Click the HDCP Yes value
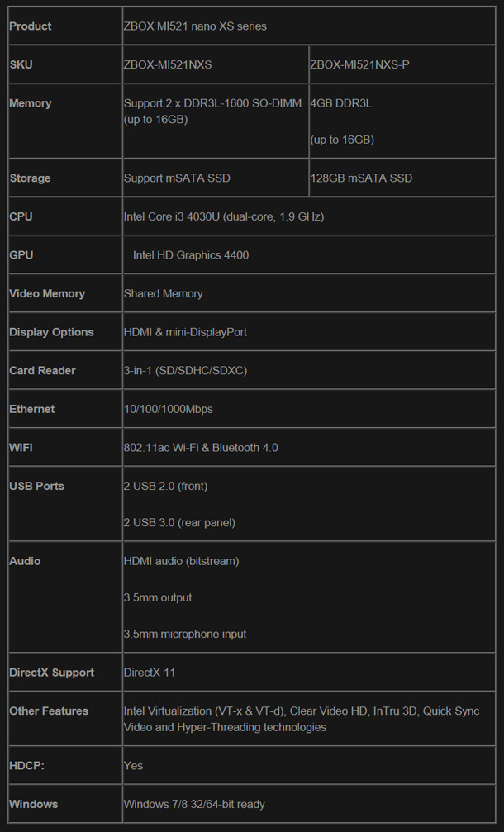 click(x=133, y=766)
